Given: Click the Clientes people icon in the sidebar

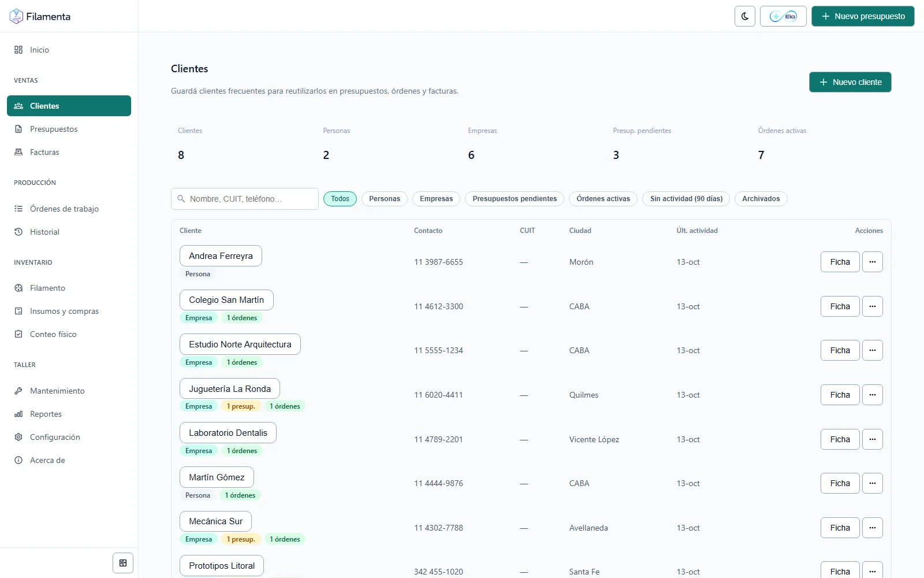Looking at the screenshot, I should 18,106.
